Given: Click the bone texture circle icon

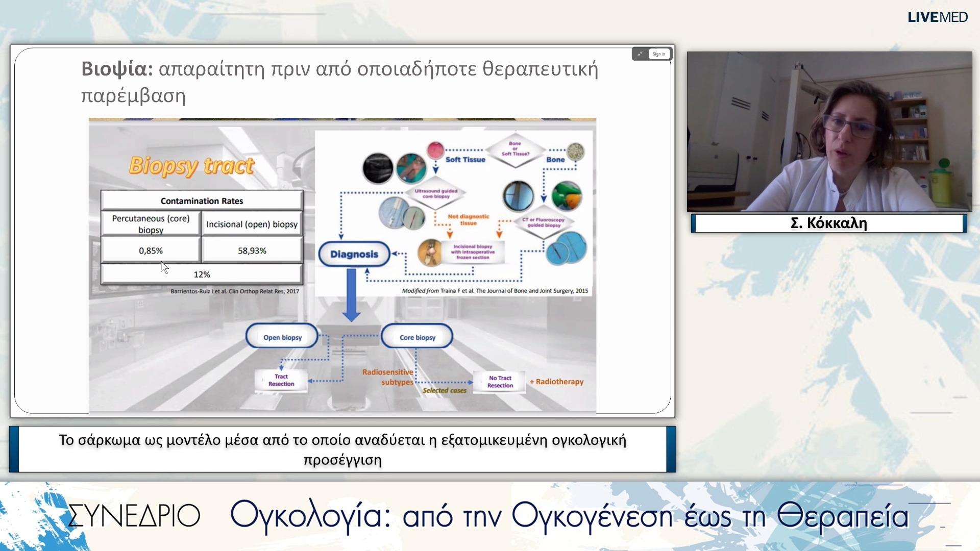Looking at the screenshot, I should (576, 151).
